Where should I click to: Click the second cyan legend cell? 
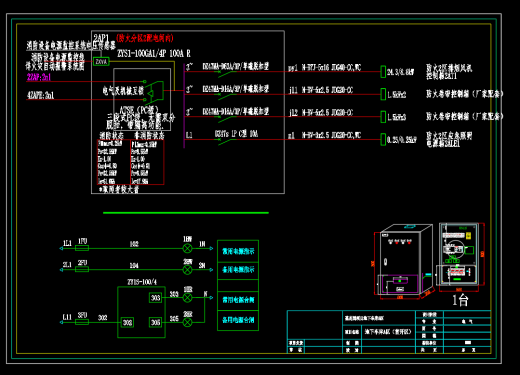[238, 271]
